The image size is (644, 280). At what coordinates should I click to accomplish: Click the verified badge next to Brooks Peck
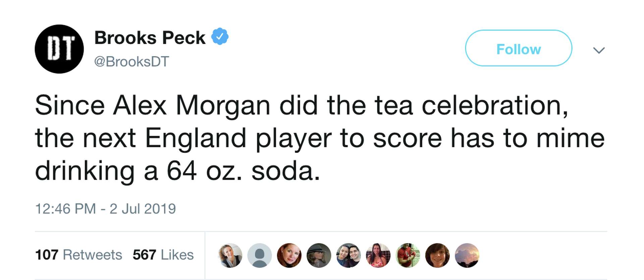point(220,37)
